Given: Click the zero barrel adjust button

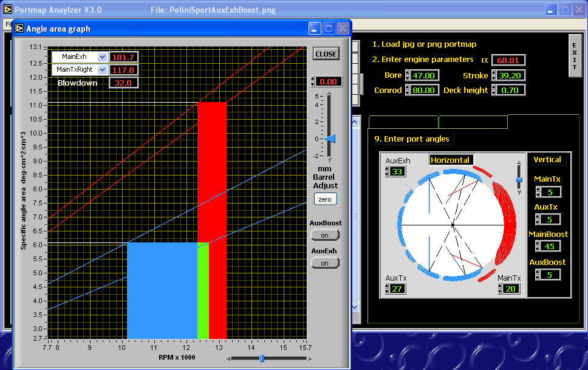Looking at the screenshot, I should pos(325,199).
